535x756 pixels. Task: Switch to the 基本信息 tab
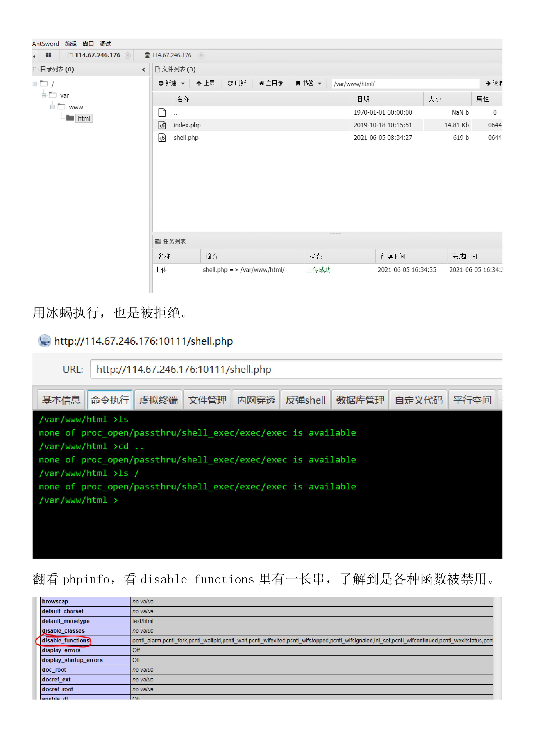[x=61, y=400]
